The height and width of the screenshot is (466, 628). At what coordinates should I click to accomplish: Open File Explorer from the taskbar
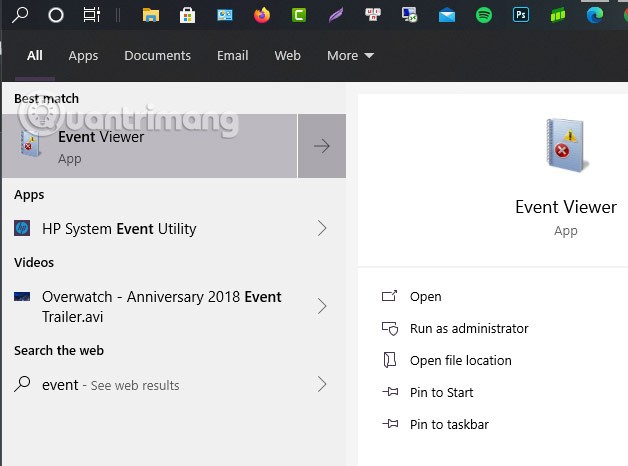(151, 15)
